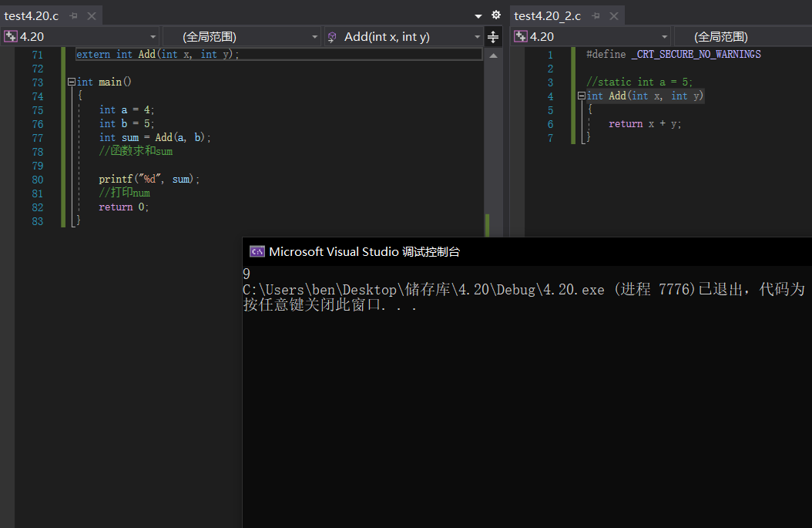Pin the test4.20_2.c tab
This screenshot has height=528, width=812.
596,16
